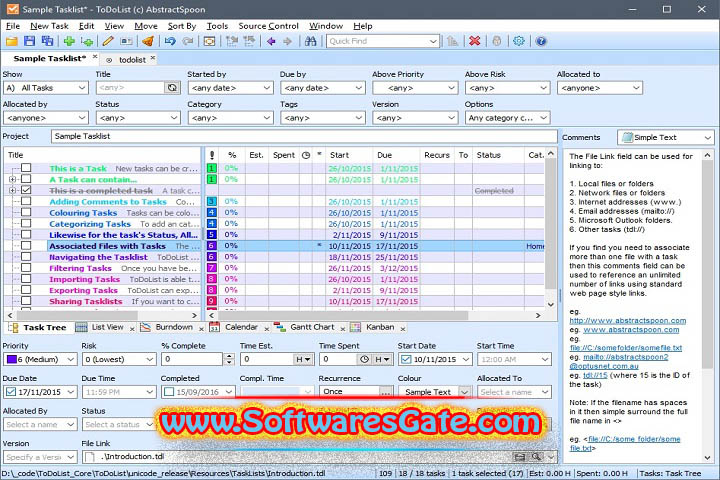The height and width of the screenshot is (480, 720).
Task: Open Help with blue question icon
Action: [x=541, y=41]
